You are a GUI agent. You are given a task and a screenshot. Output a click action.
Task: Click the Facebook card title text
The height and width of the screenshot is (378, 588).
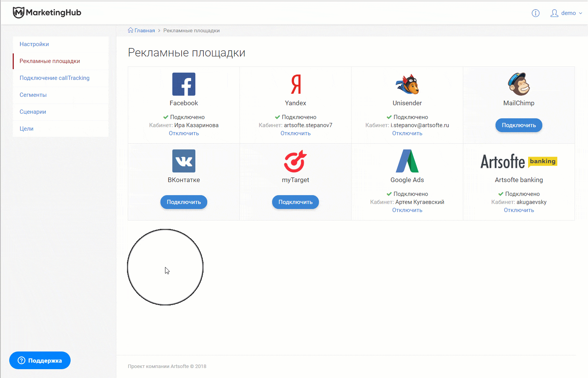click(x=184, y=103)
